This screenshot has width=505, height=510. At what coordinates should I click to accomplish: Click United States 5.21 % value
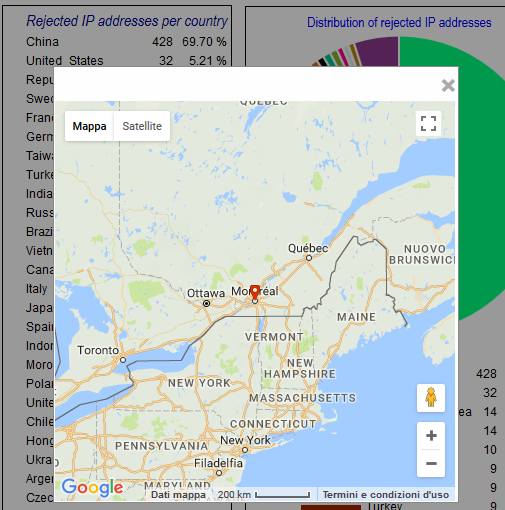coord(208,61)
